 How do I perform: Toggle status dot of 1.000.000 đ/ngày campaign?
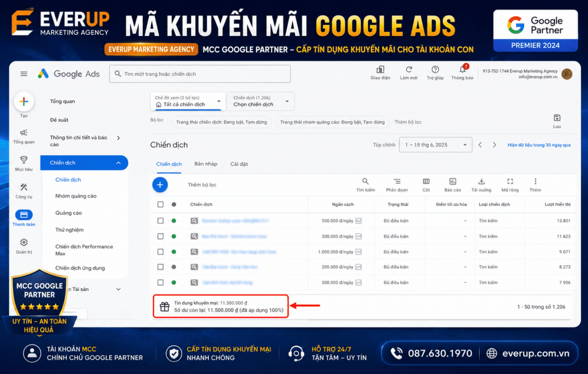pyautogui.click(x=173, y=252)
